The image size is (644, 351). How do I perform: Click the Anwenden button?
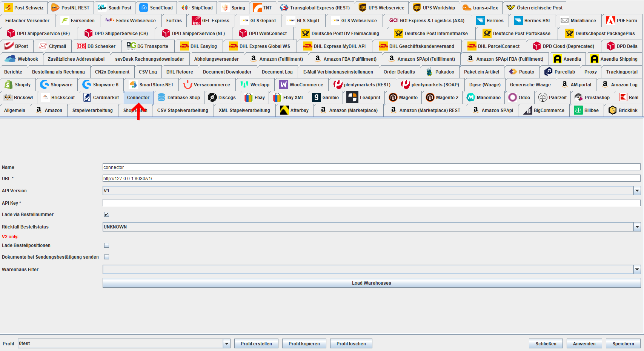pyautogui.click(x=584, y=343)
